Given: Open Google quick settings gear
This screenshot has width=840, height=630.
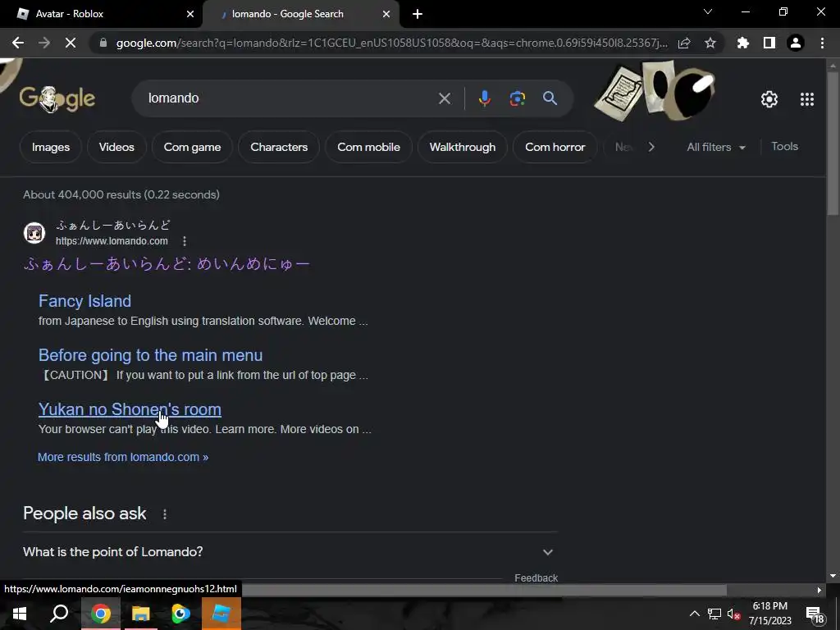Looking at the screenshot, I should [x=769, y=99].
